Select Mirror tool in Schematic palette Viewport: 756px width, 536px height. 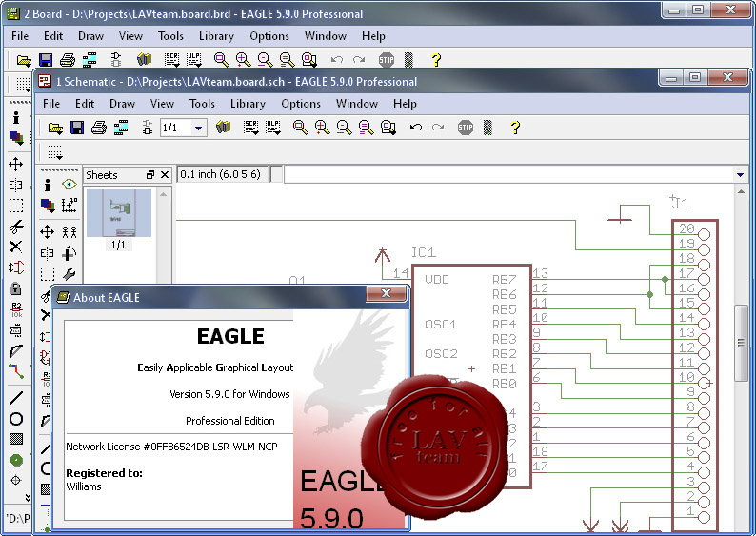tap(48, 253)
